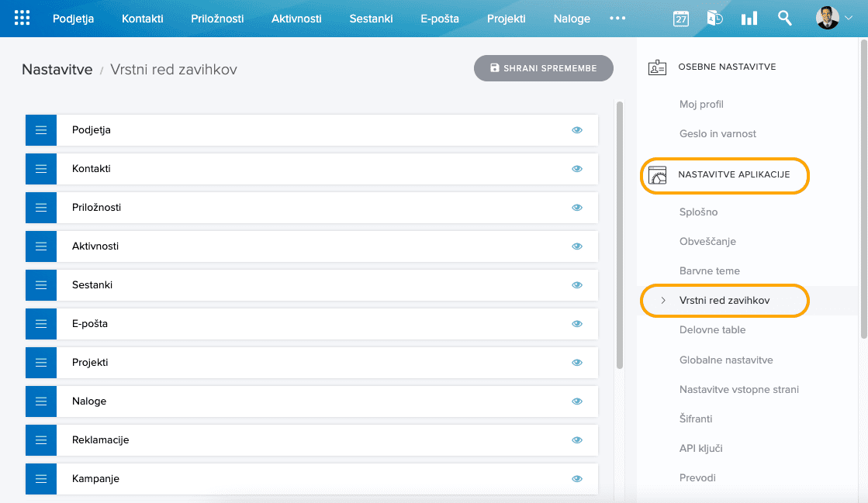This screenshot has height=503, width=868.
Task: Toggle the Kampanje eye icon
Action: 577,478
